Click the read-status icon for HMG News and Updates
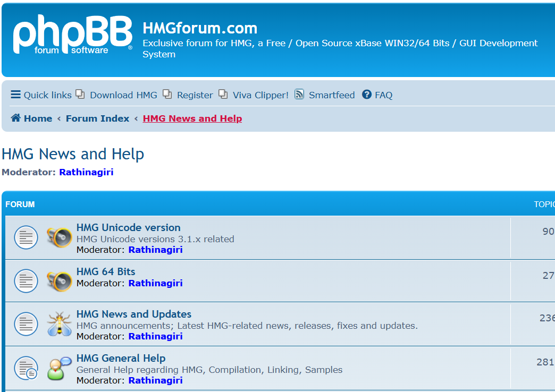This screenshot has height=392, width=555. tap(26, 324)
